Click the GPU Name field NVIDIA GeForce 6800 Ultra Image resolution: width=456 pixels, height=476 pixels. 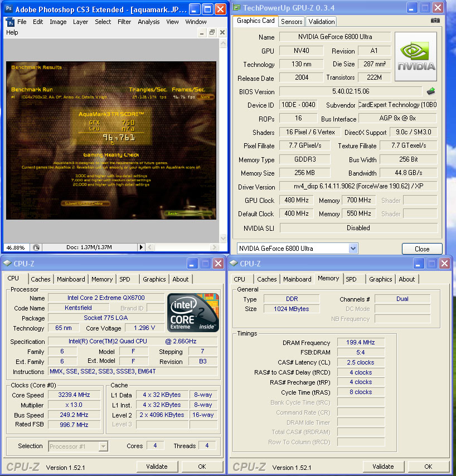coord(335,37)
